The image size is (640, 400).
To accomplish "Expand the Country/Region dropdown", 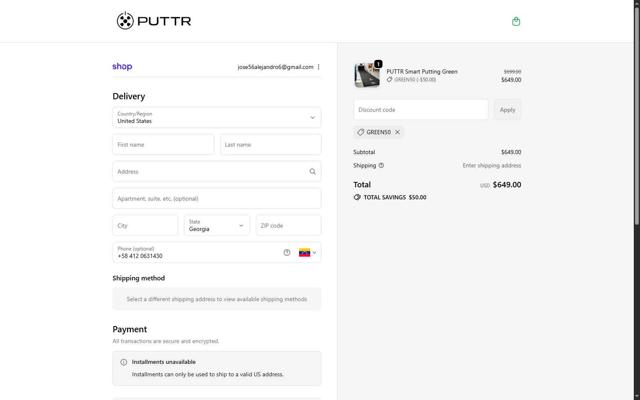I will pos(217,118).
